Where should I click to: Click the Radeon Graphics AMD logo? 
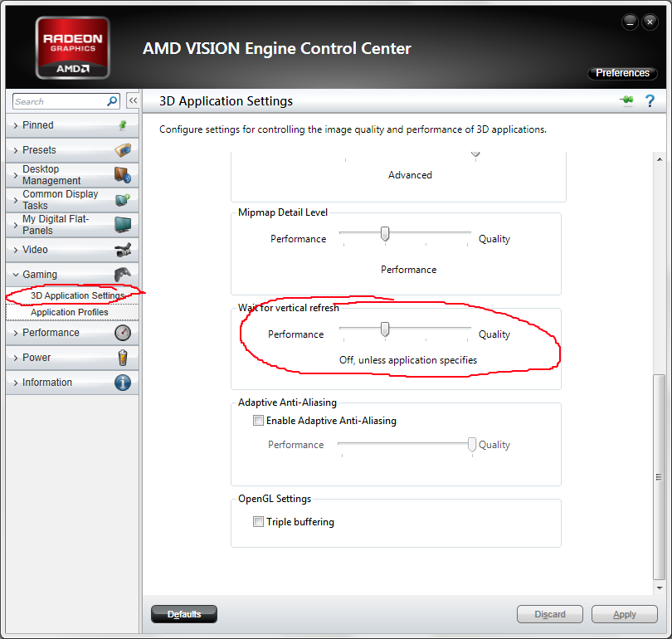(x=72, y=47)
